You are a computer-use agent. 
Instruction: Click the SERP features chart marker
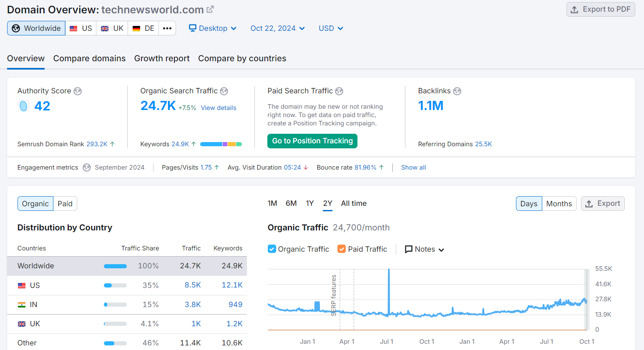[334, 295]
